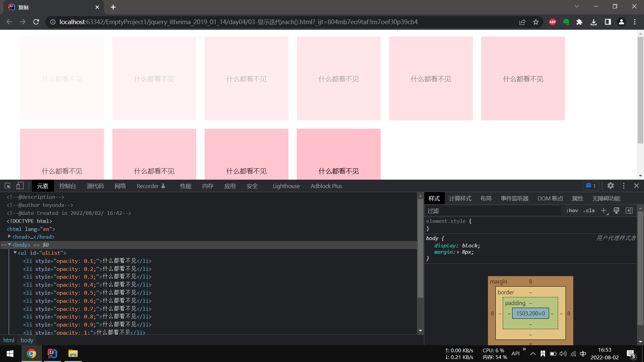Expand the head element node
Image resolution: width=644 pixels, height=362 pixels.
[x=9, y=237]
